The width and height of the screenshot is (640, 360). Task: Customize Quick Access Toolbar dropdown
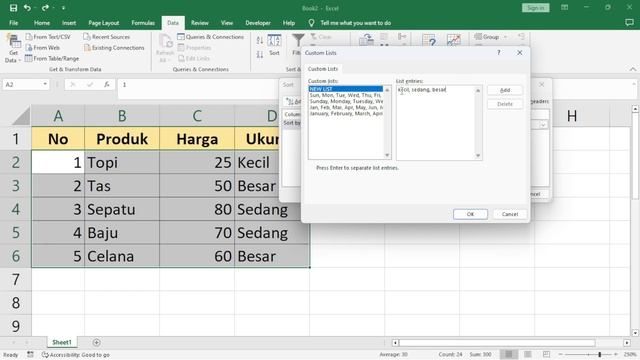63,8
